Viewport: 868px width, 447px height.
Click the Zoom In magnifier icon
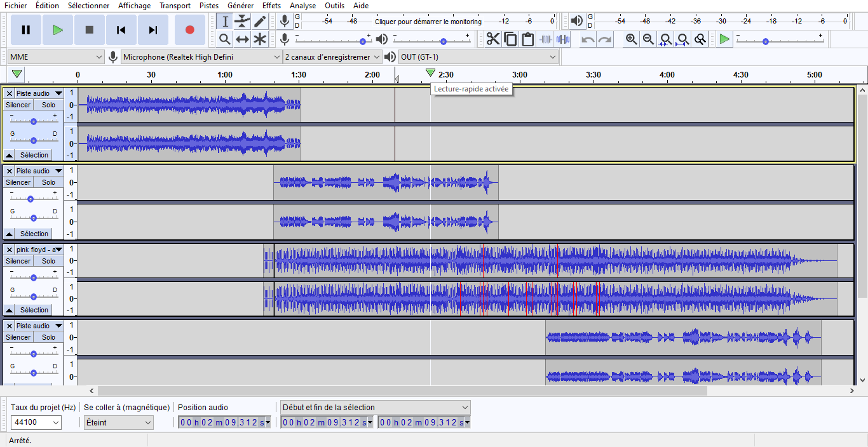tap(630, 39)
